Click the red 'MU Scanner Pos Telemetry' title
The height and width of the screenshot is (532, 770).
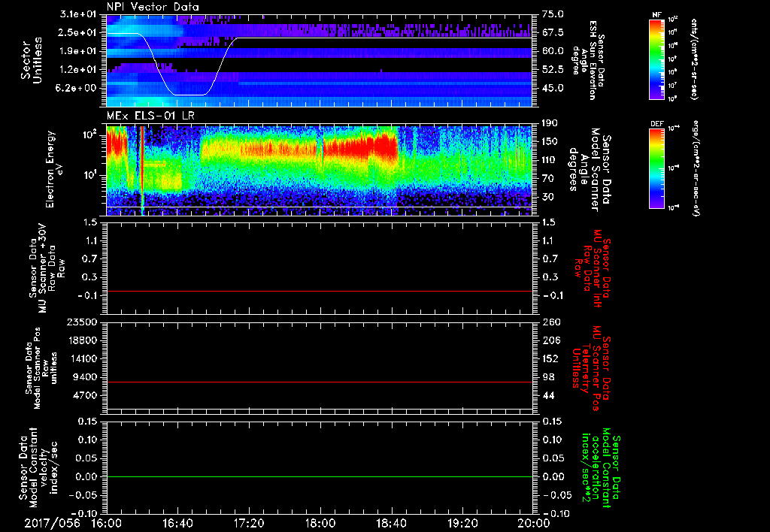[592, 368]
